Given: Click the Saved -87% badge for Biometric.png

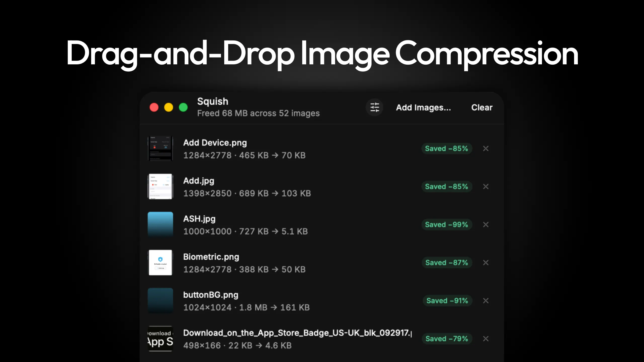Looking at the screenshot, I should click(447, 263).
